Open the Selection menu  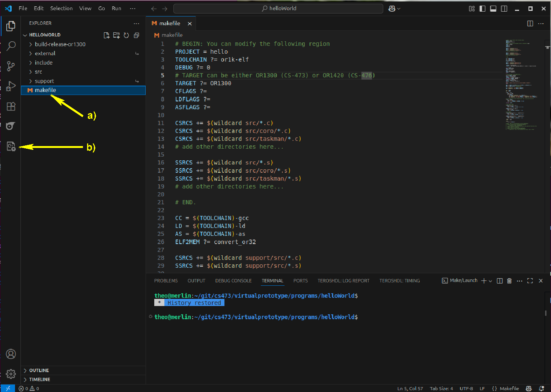[x=62, y=8]
